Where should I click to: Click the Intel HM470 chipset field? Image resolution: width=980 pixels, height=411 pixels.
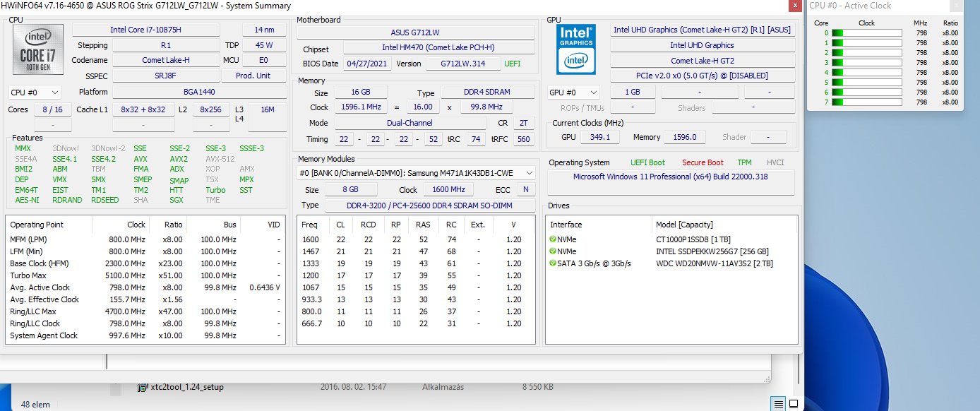pos(438,47)
